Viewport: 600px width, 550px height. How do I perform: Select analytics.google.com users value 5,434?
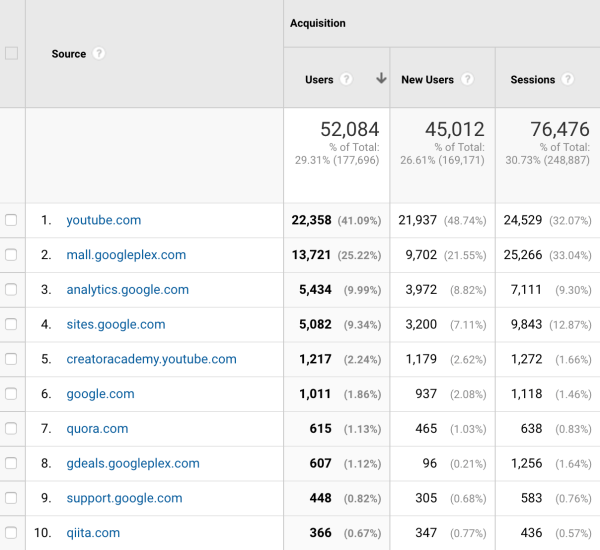tap(315, 290)
